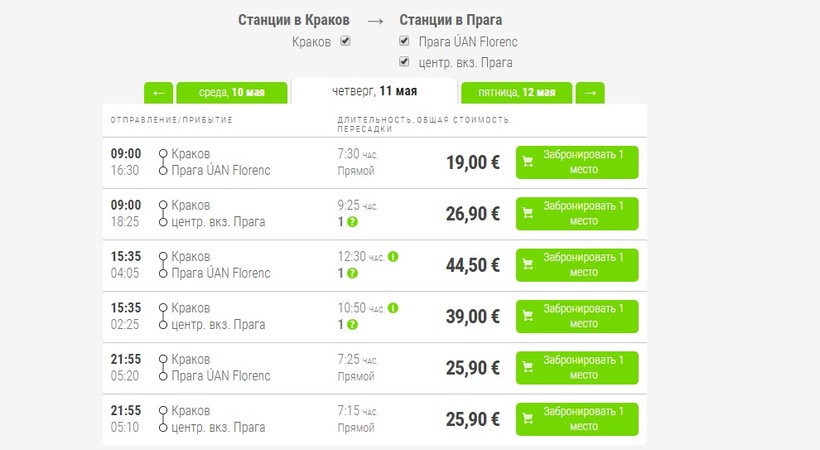Book a seat on the 44,50 € trip

tap(576, 265)
